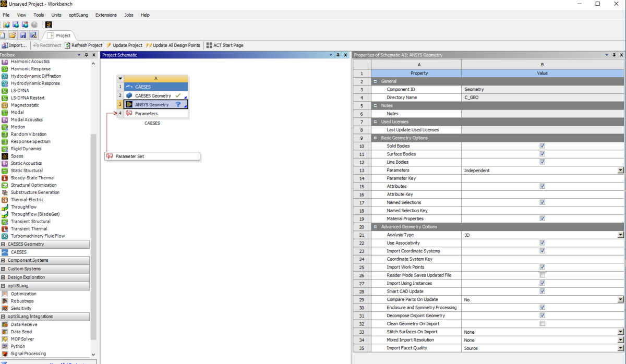626x364 pixels.
Task: Toggle the Solid Bodies checkbox
Action: point(543,146)
